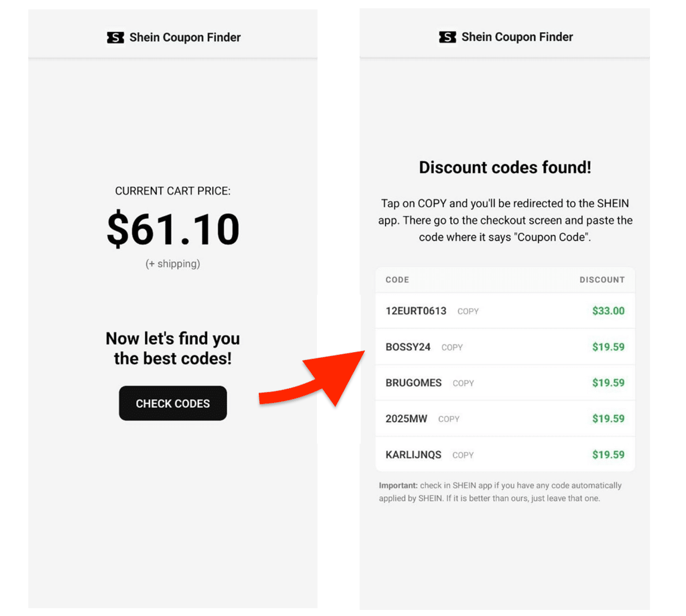Copy the BRUGOMES coupon code

(463, 383)
